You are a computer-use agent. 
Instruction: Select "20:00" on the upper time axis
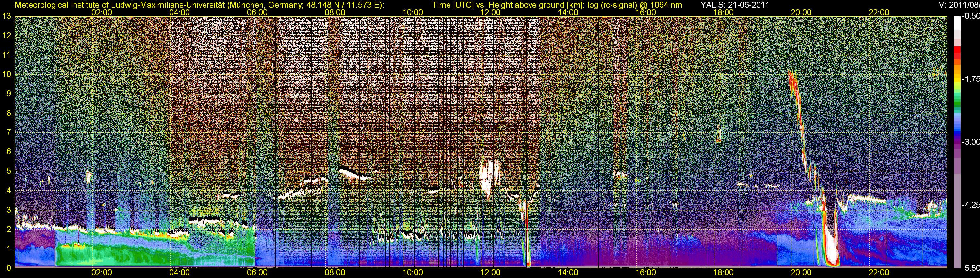[x=801, y=12]
